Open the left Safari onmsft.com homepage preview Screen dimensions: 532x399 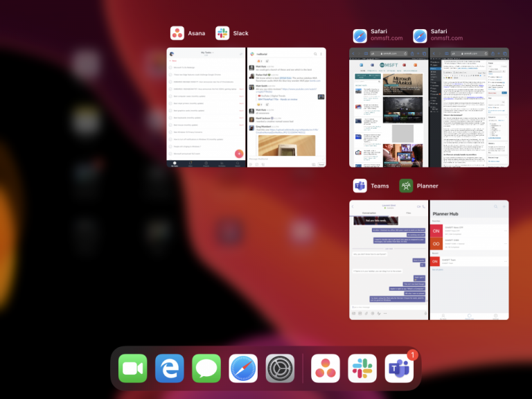[x=389, y=107]
